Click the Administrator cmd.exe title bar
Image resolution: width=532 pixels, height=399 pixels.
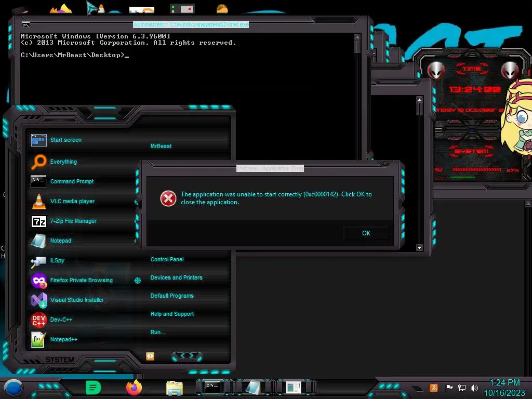tap(191, 24)
